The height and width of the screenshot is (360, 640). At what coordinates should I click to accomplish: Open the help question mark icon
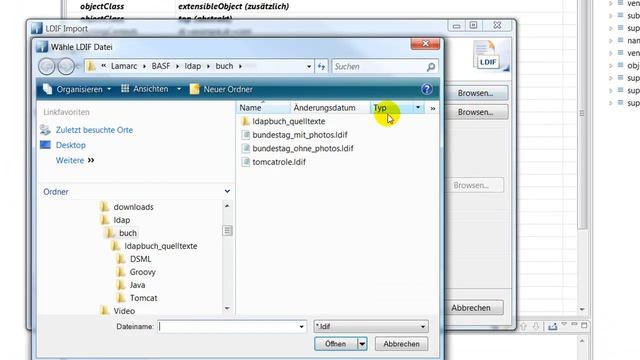tap(427, 89)
